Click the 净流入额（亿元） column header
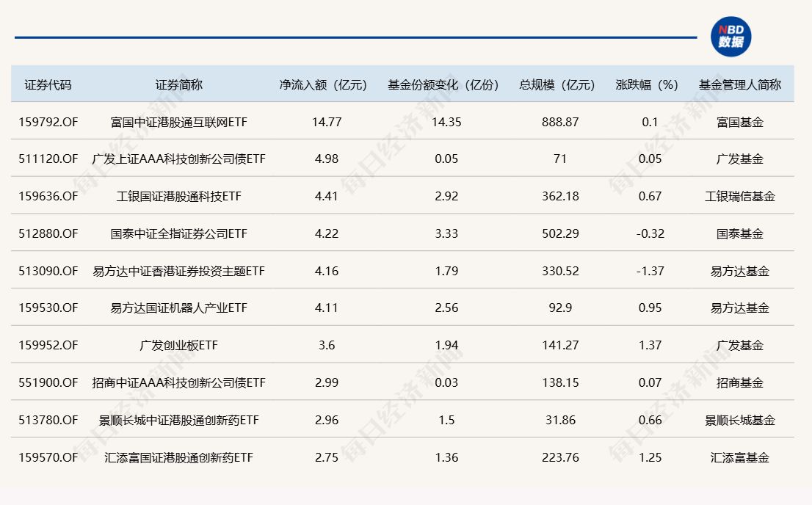Image resolution: width=812 pixels, height=505 pixels. click(326, 84)
